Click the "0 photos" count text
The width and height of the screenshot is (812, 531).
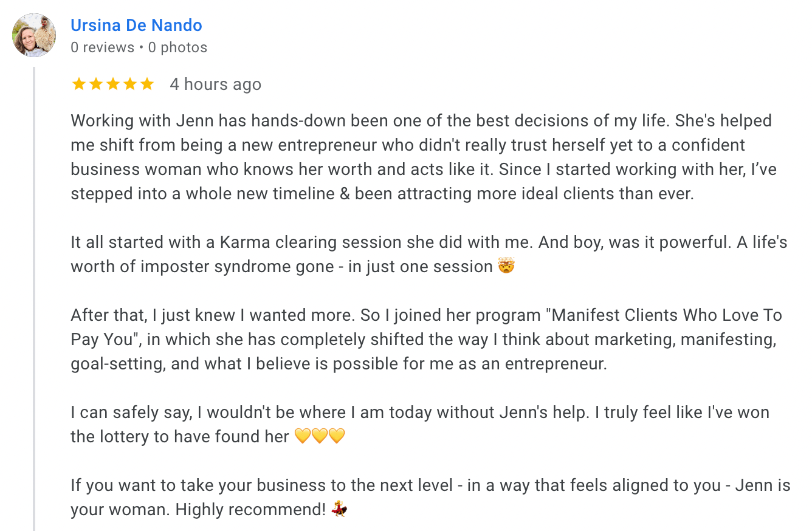177,47
